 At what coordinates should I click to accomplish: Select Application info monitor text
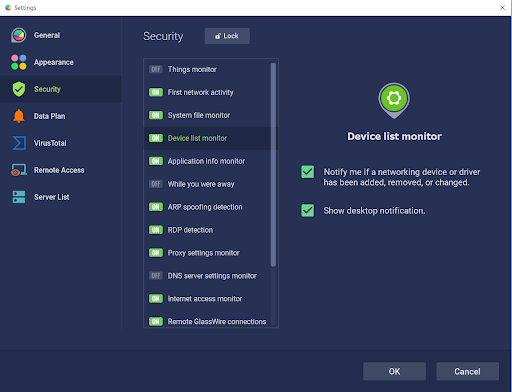click(206, 161)
